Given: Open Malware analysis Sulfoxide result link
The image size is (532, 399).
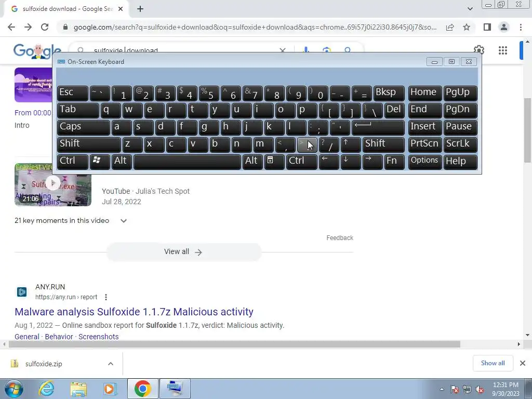Looking at the screenshot, I should (x=134, y=312).
